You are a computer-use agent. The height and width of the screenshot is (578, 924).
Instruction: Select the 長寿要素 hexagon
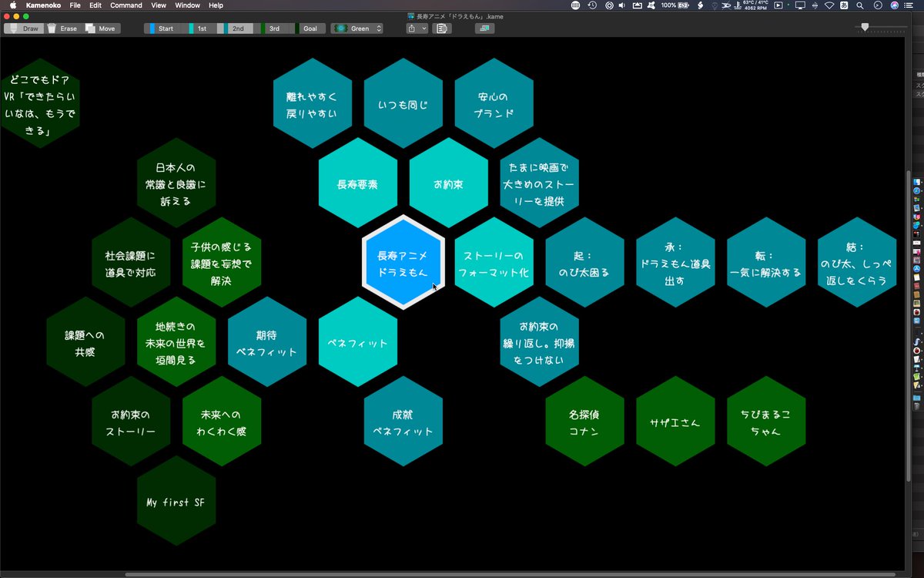click(x=357, y=184)
